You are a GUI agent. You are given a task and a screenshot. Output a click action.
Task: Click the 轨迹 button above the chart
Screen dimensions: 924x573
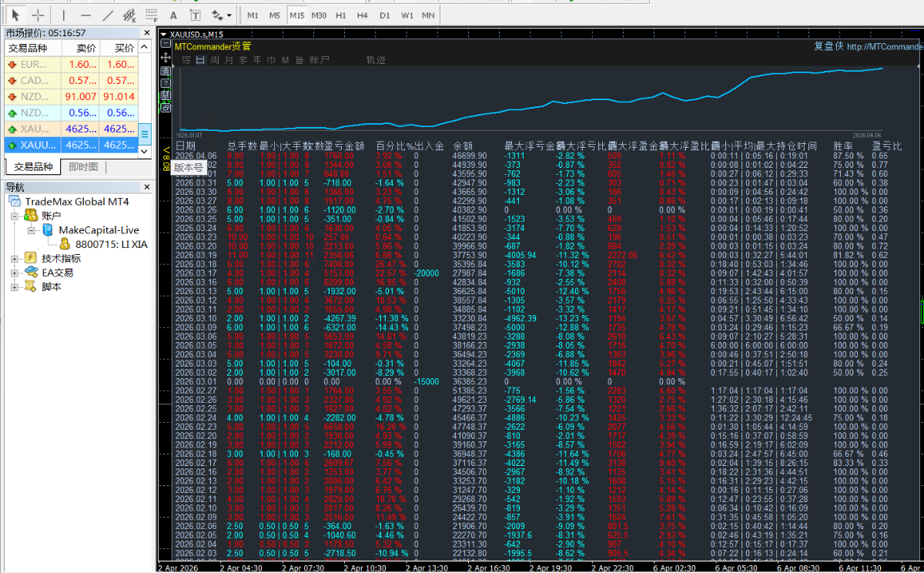(x=376, y=60)
